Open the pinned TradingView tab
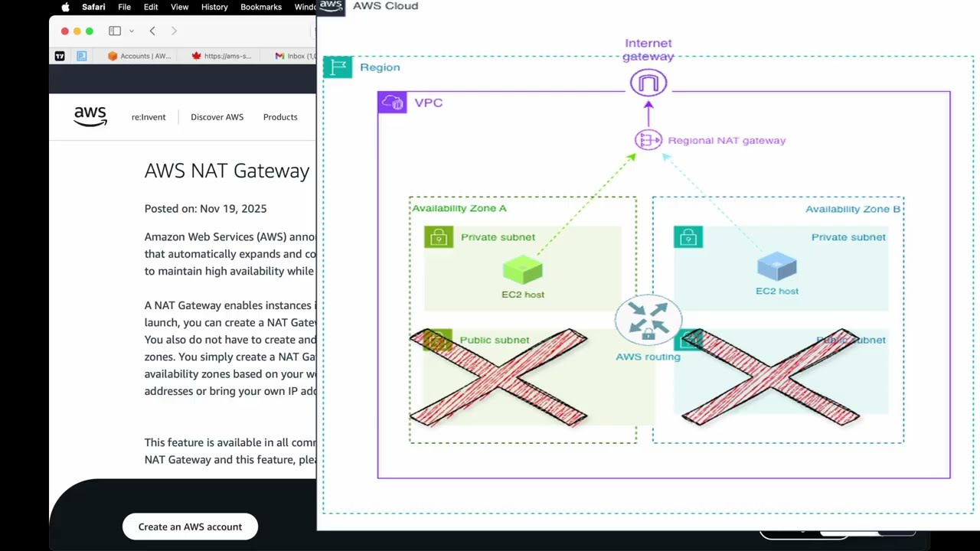Screen dimensions: 980x551 (60, 56)
